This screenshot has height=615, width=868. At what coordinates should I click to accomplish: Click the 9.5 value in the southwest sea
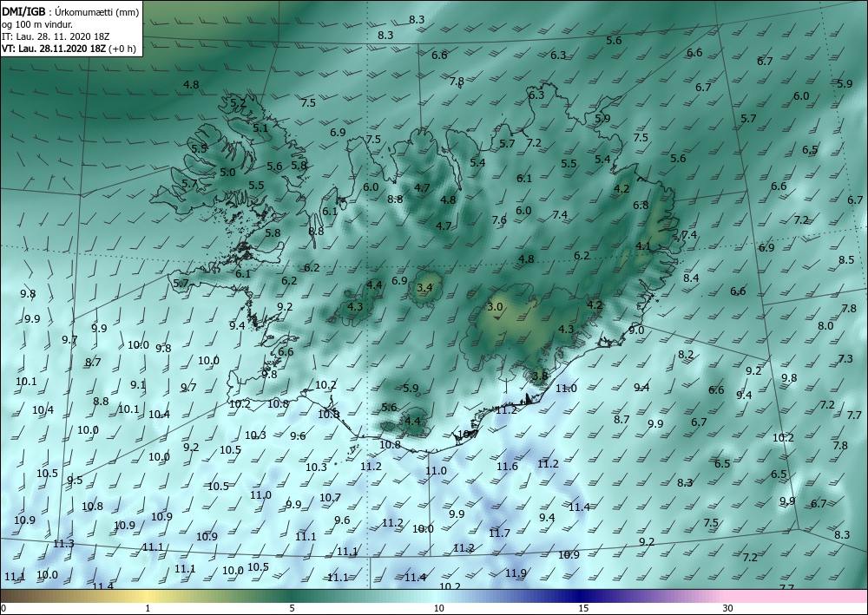click(75, 480)
